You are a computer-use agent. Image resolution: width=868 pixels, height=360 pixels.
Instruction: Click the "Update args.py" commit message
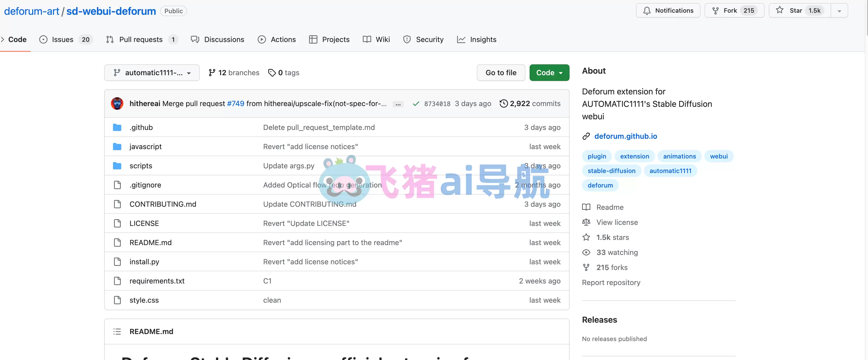coord(289,166)
